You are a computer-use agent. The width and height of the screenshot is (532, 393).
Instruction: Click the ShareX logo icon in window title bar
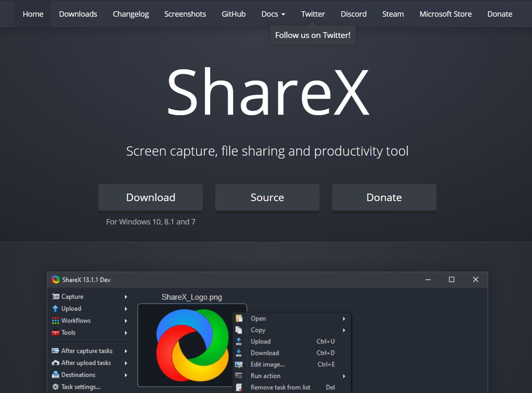(x=55, y=280)
